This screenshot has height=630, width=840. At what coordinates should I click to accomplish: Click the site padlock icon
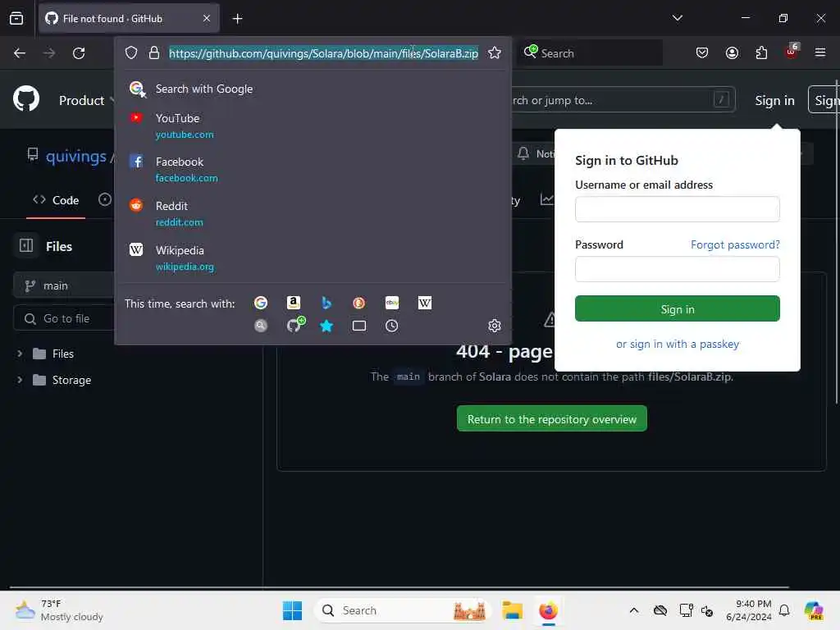pyautogui.click(x=154, y=53)
